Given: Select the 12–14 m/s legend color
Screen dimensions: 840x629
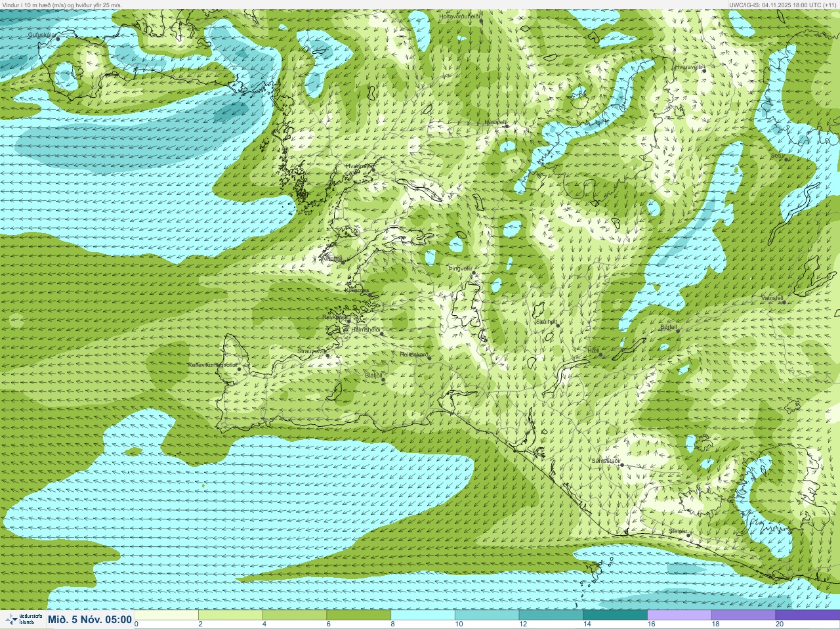Looking at the screenshot, I should [551, 615].
